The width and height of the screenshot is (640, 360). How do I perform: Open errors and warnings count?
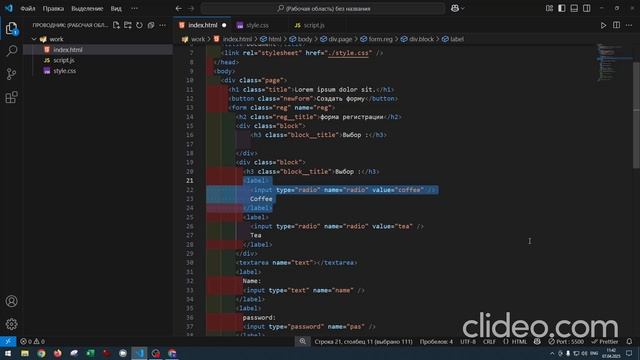point(32,341)
